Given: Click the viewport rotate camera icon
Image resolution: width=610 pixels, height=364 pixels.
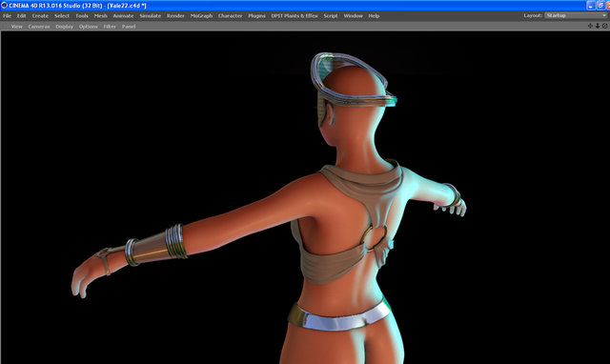Looking at the screenshot, I should [605, 26].
